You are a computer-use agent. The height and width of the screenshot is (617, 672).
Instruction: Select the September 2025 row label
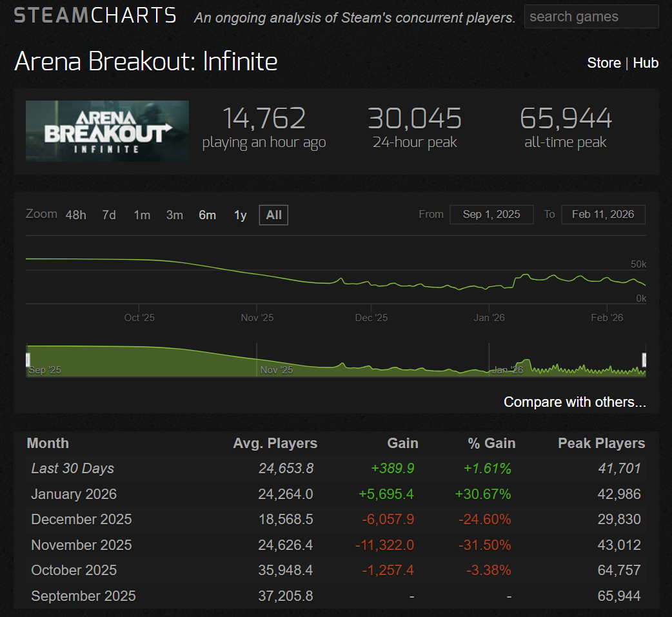[x=83, y=596]
